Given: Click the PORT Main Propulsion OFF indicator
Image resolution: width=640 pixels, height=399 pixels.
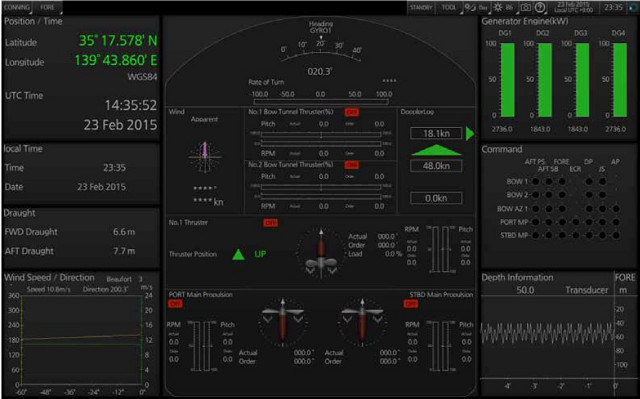Looking at the screenshot, I should [x=175, y=304].
